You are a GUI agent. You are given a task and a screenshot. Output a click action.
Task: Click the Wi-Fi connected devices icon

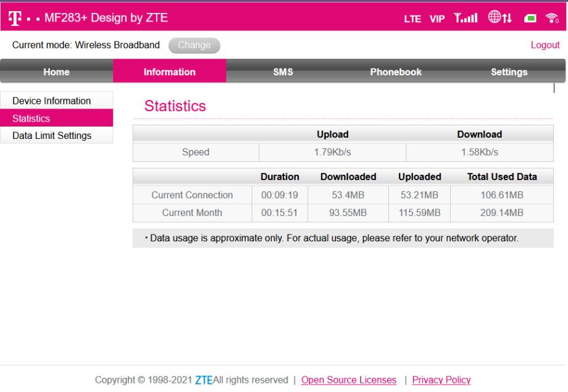551,15
